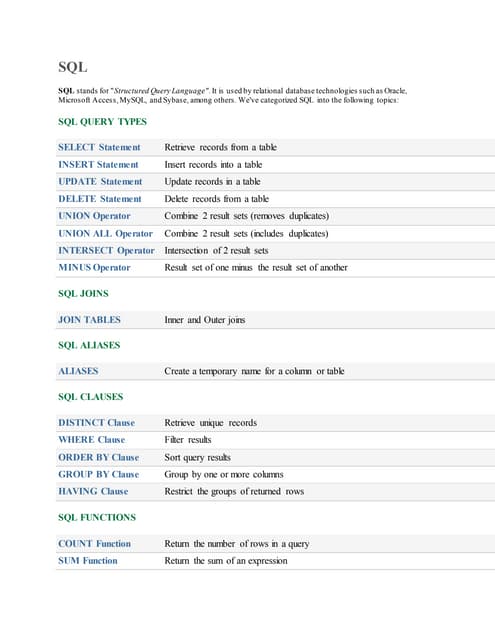This screenshot has height=640, width=495.
Task: Follow the SUM Function link
Action: pos(88,561)
